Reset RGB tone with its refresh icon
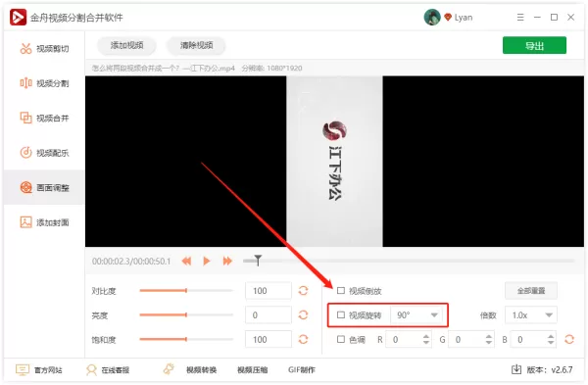The width and height of the screenshot is (588, 385). [569, 339]
